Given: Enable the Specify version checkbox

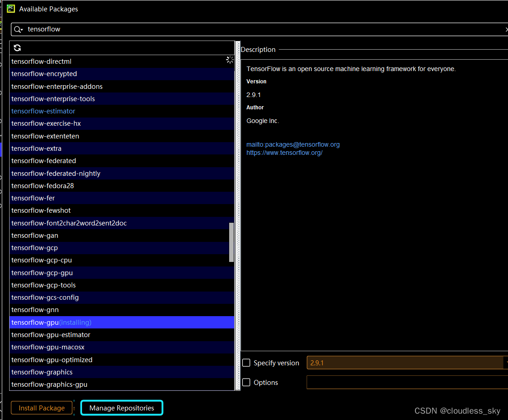Looking at the screenshot, I should click(x=246, y=363).
